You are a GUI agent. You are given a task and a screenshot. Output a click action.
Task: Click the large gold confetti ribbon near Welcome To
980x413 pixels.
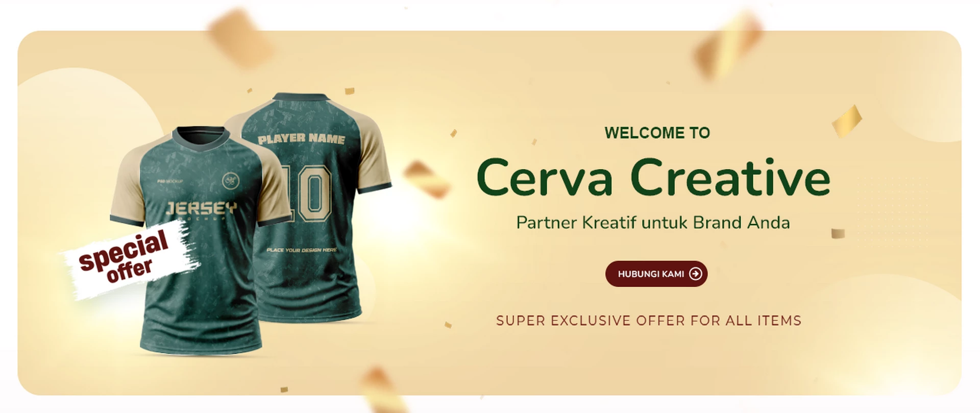pyautogui.click(x=847, y=121)
